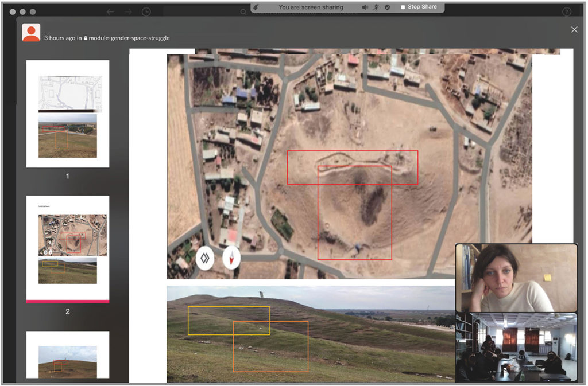This screenshot has width=588, height=386.
Task: Click the shield security icon in sharing bar
Action: pyautogui.click(x=387, y=7)
